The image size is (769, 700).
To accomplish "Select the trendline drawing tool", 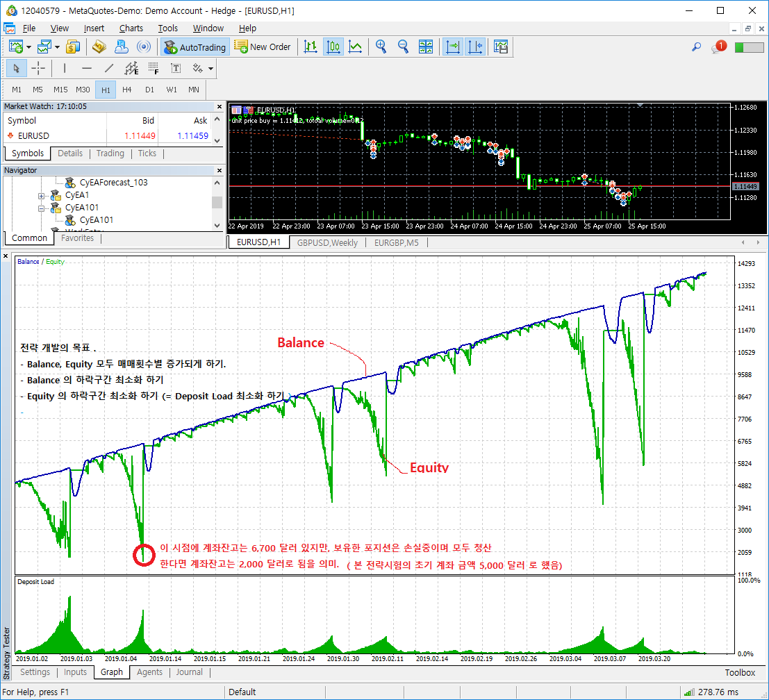I will click(109, 69).
